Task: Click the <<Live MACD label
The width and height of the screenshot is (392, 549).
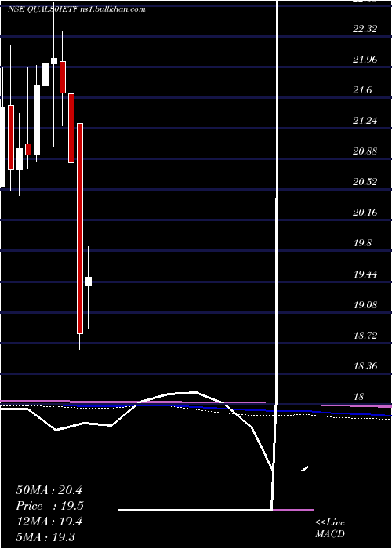Action: [330, 529]
